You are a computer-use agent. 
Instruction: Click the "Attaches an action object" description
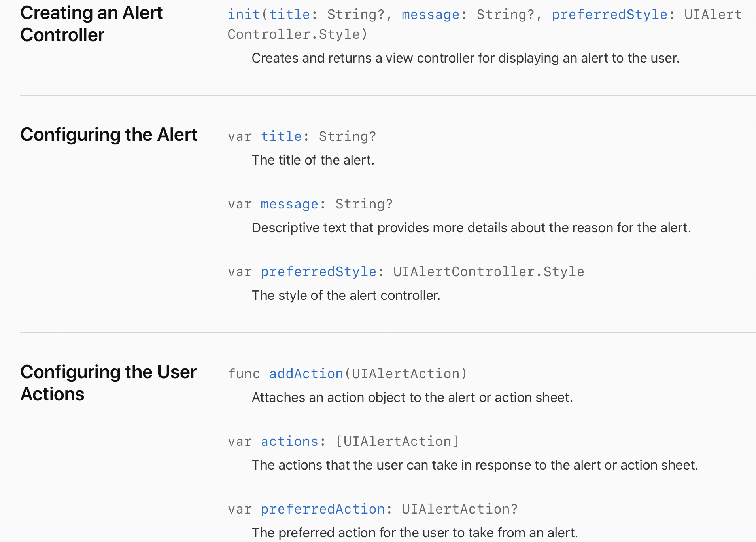click(x=412, y=398)
